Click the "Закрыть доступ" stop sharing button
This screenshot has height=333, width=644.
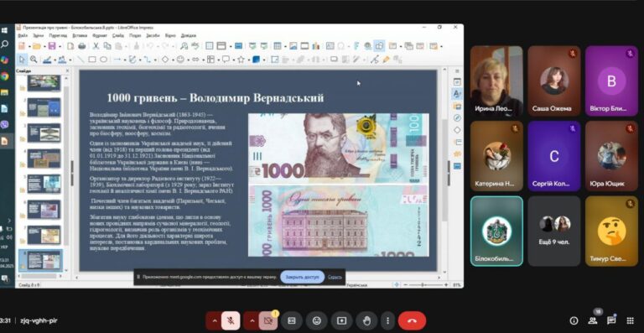tap(302, 277)
